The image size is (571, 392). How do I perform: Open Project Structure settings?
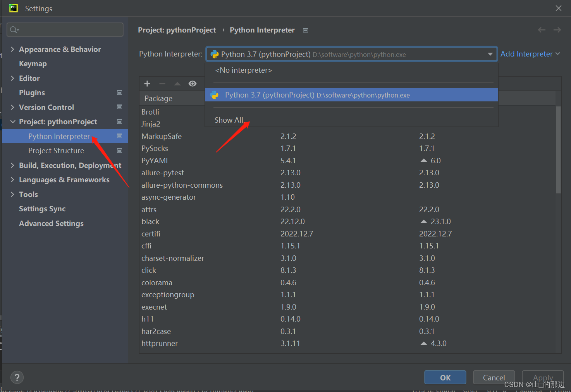56,151
